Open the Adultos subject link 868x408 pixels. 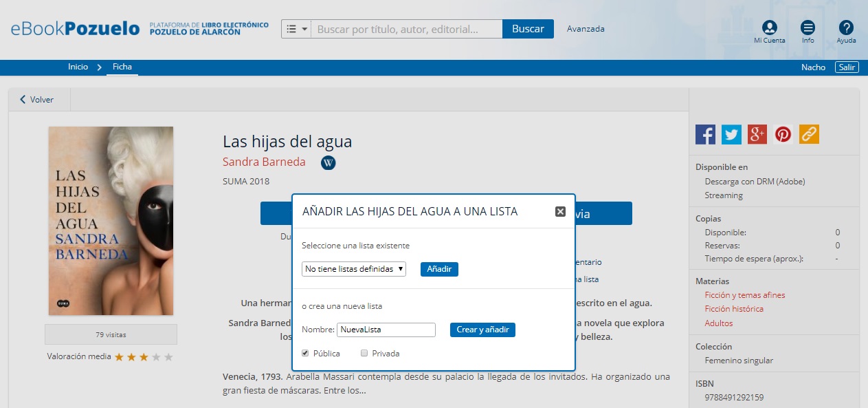click(719, 323)
